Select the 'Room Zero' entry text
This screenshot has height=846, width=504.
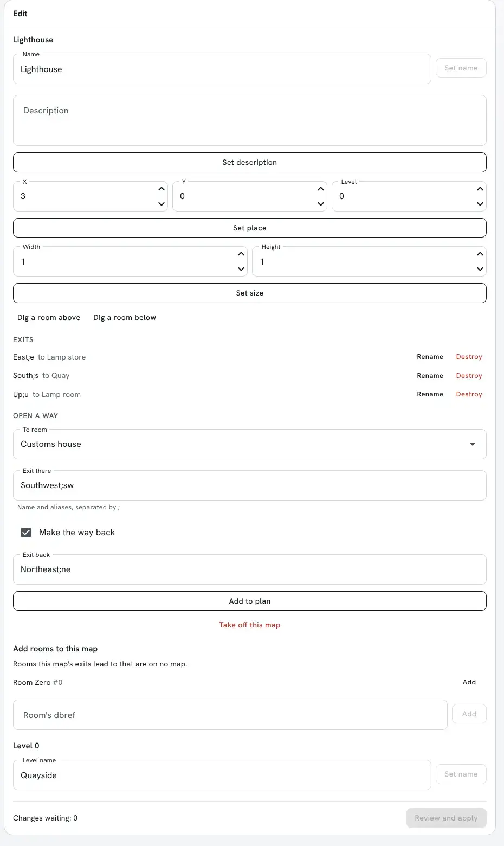click(x=32, y=683)
